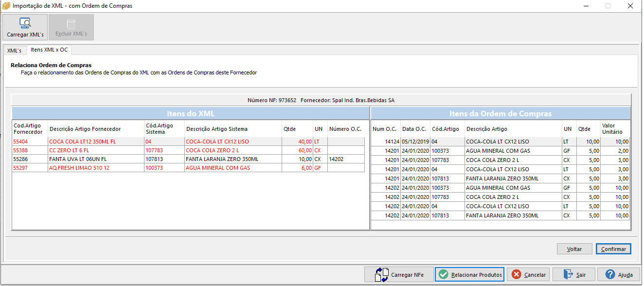Image resolution: width=644 pixels, height=286 pixels.
Task: Click the Ajuda button label
Action: [625, 275]
